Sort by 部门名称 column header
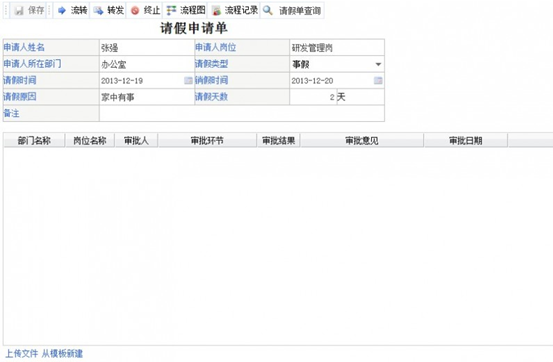 [x=34, y=140]
